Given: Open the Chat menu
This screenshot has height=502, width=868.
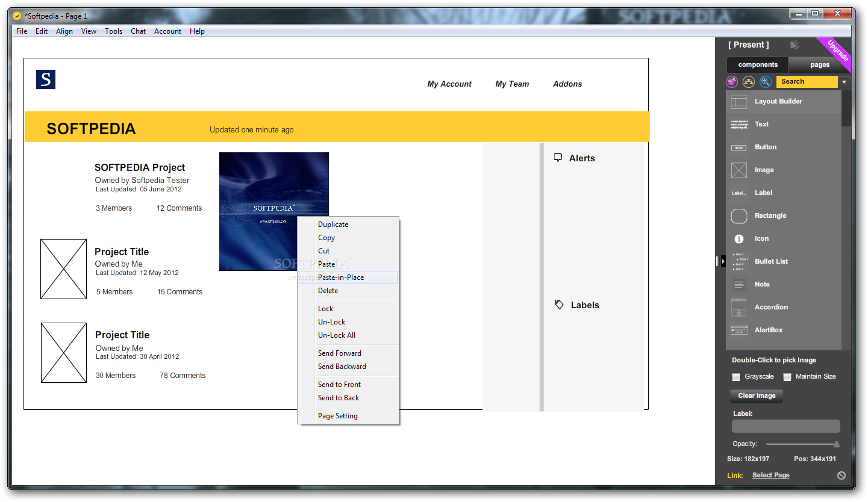Looking at the screenshot, I should [139, 31].
